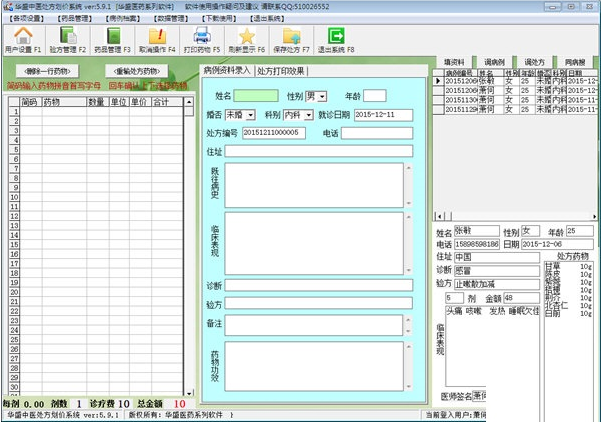Click the green 姓名 input field

[x=256, y=96]
